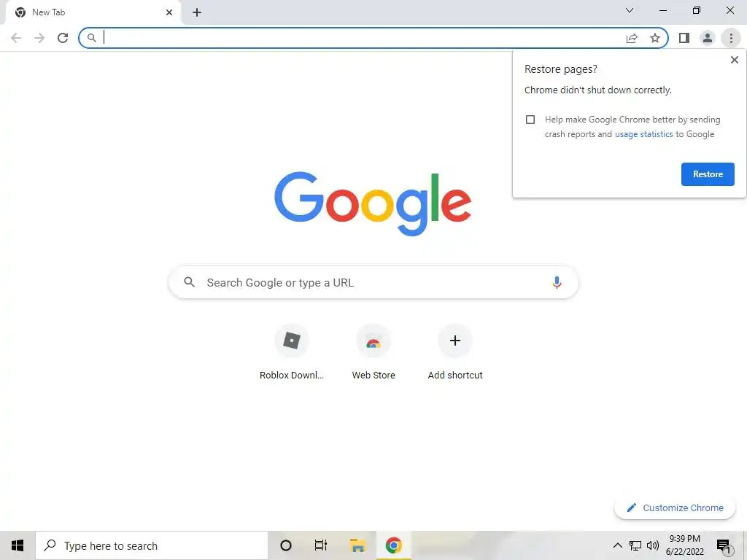This screenshot has height=560, width=747.
Task: Bookmark this tab with the star icon
Action: pos(655,38)
